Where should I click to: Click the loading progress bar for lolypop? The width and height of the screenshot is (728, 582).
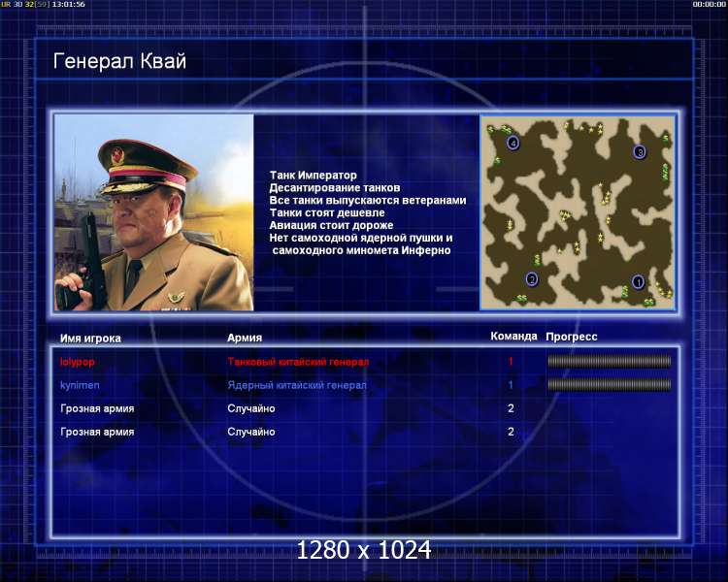click(610, 361)
